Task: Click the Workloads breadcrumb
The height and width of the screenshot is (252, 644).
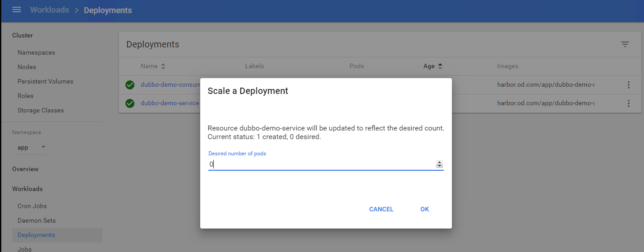Action: coord(50,10)
